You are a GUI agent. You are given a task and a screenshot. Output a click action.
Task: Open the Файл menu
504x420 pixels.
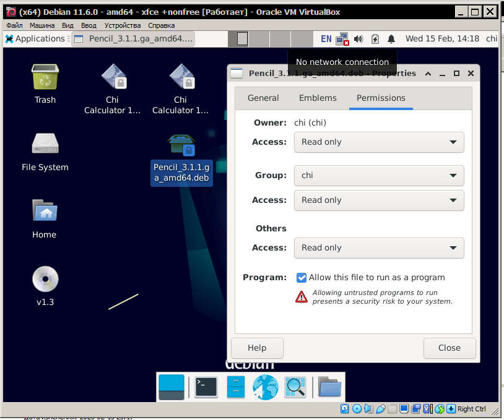[14, 25]
